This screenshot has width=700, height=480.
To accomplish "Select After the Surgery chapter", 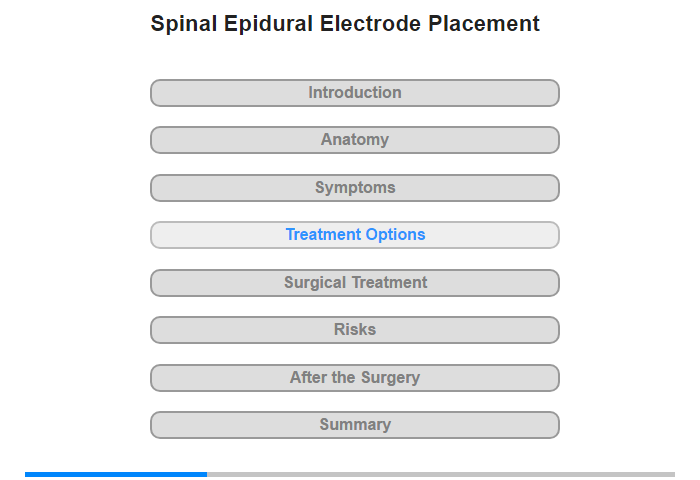I will click(354, 378).
